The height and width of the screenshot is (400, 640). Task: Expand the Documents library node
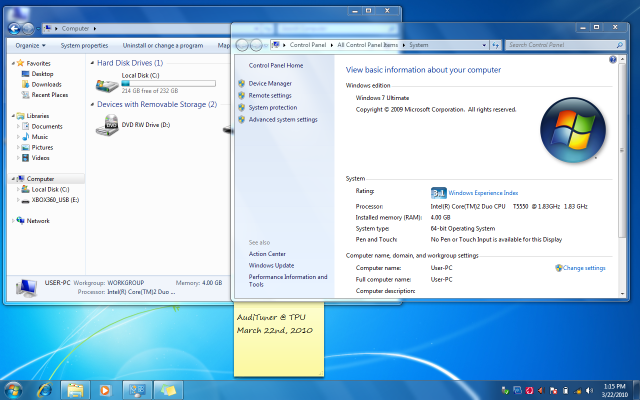(18, 127)
